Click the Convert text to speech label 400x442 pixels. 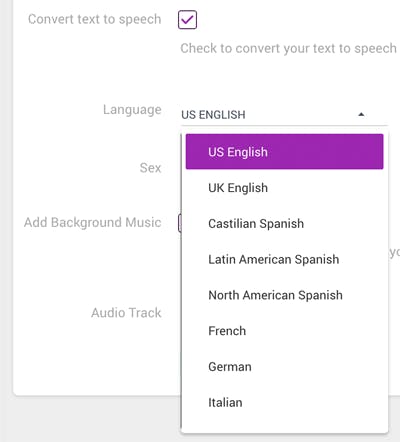point(95,19)
